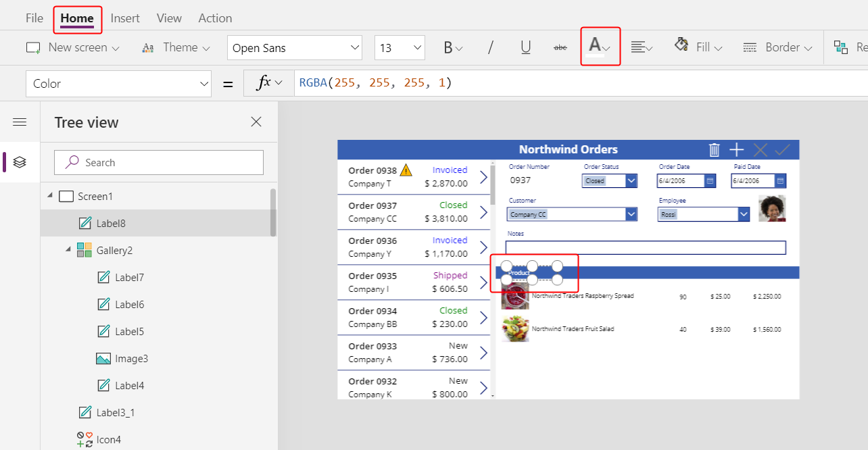
Task: Open Order 0935 with its chevron arrow
Action: [483, 282]
